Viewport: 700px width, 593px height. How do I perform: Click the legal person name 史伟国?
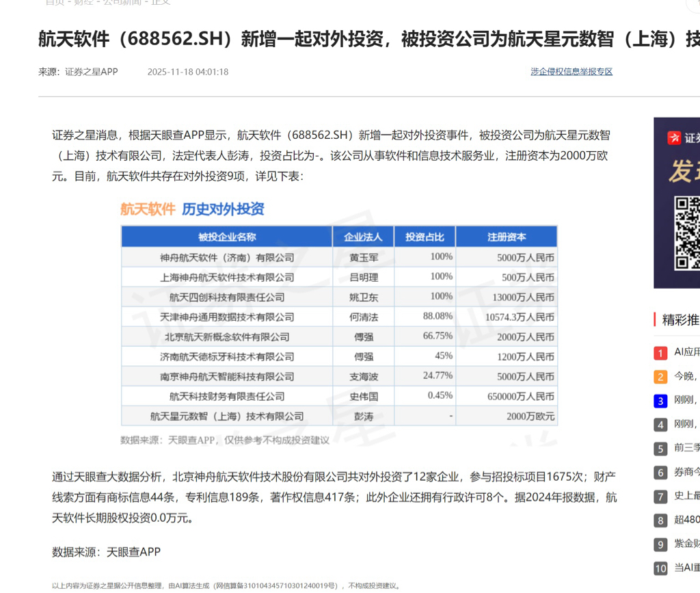364,397
